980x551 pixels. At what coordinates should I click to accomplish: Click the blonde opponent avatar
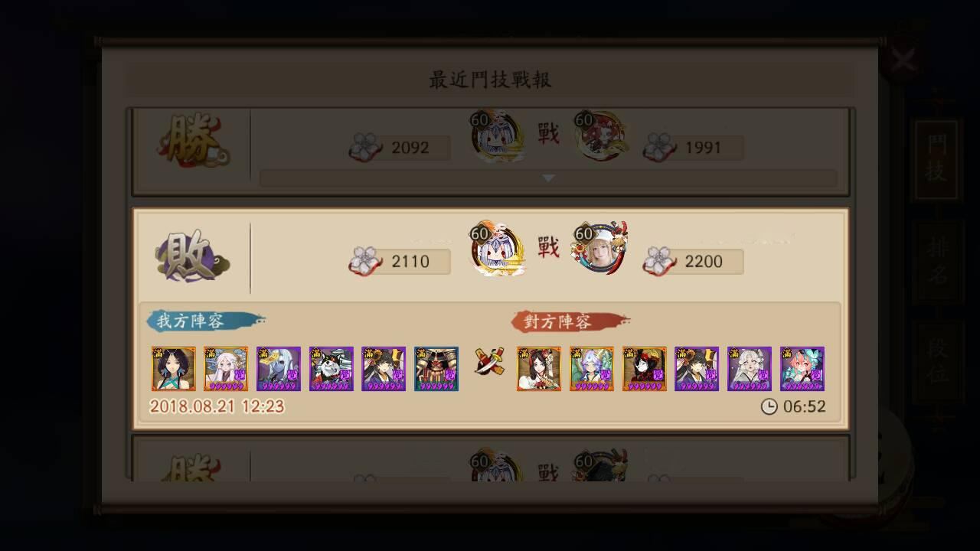click(601, 248)
